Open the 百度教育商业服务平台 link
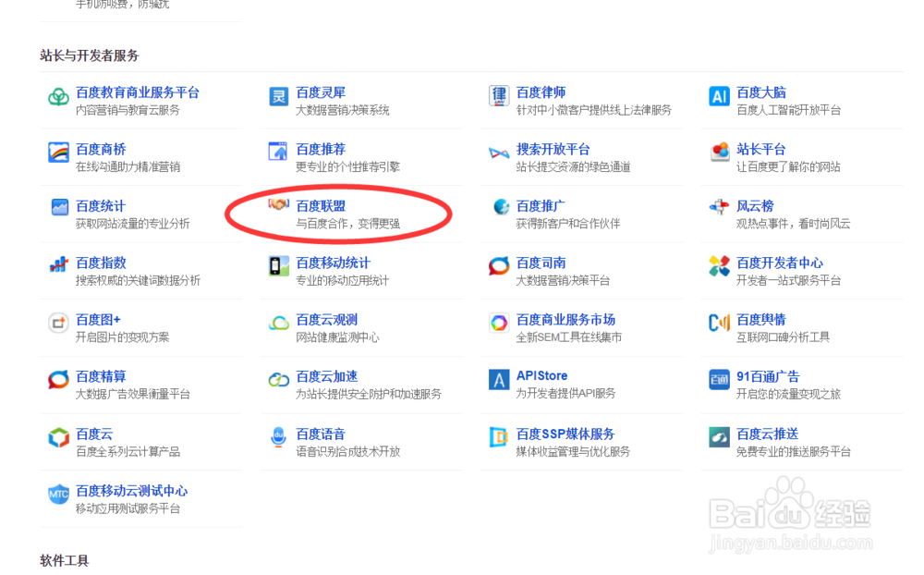 click(138, 92)
